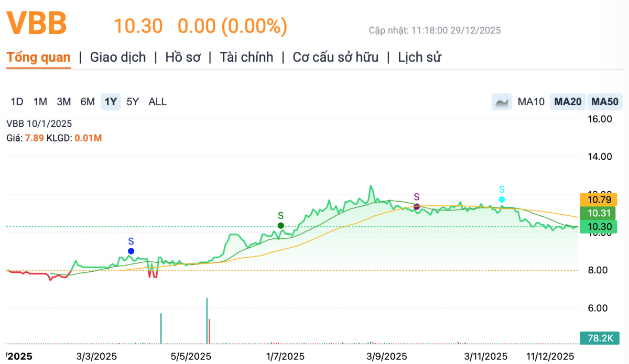
Task: Click the green S marker near 1/7/2025
Action: 280,226
